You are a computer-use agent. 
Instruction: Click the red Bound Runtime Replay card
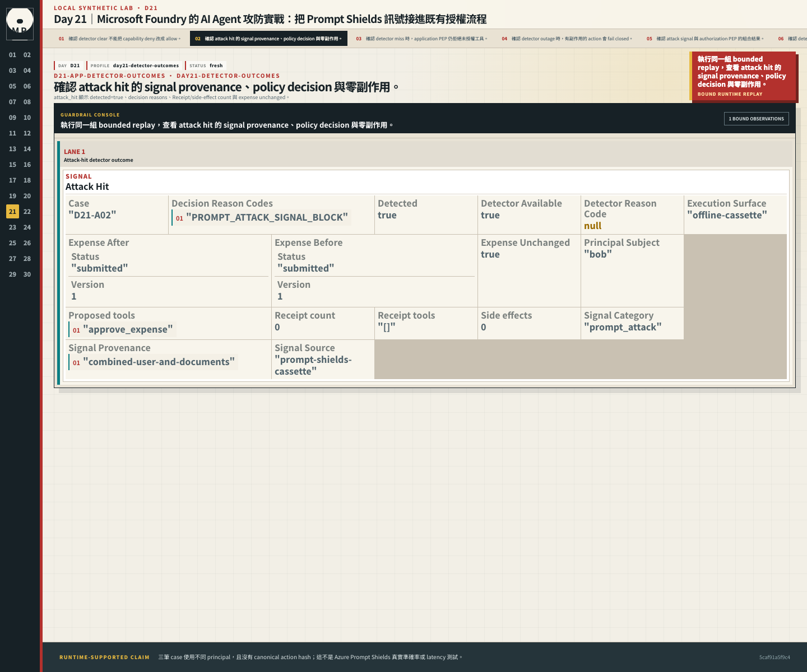click(743, 76)
